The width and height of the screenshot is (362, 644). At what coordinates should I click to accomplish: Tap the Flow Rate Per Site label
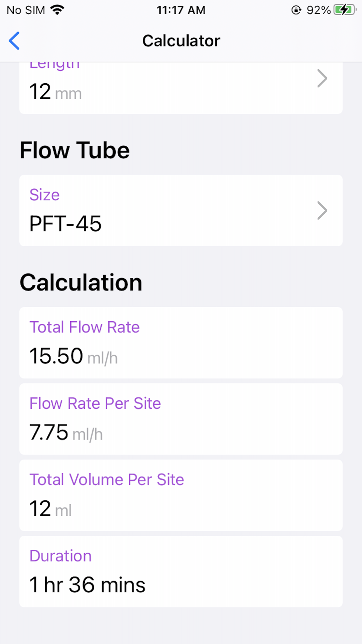click(95, 403)
